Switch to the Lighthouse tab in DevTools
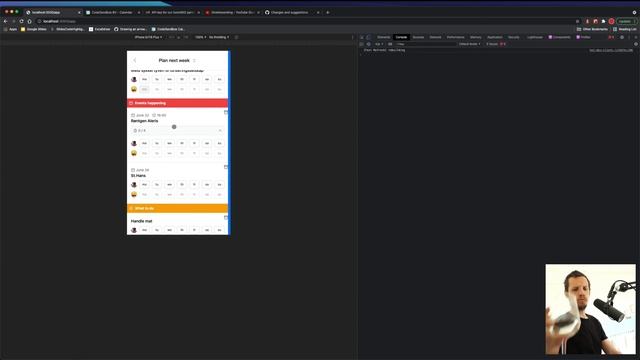This screenshot has width=640, height=360. point(535,37)
